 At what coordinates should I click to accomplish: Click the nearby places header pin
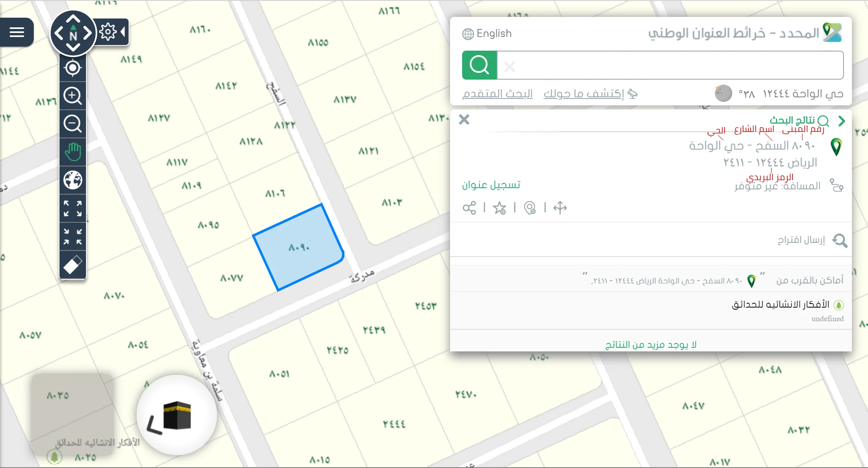751,281
